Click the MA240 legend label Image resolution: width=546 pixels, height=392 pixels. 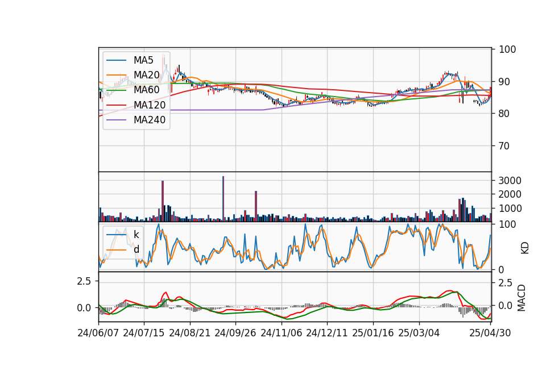(x=150, y=120)
